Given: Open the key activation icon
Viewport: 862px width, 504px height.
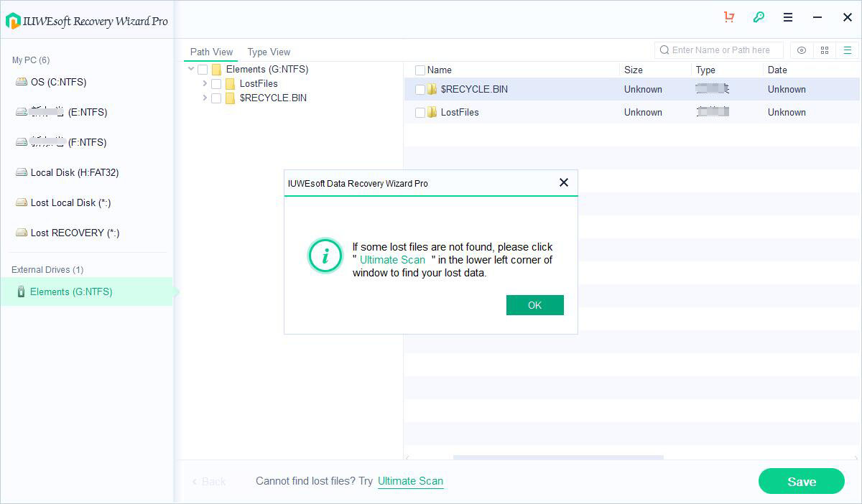Looking at the screenshot, I should [x=759, y=17].
